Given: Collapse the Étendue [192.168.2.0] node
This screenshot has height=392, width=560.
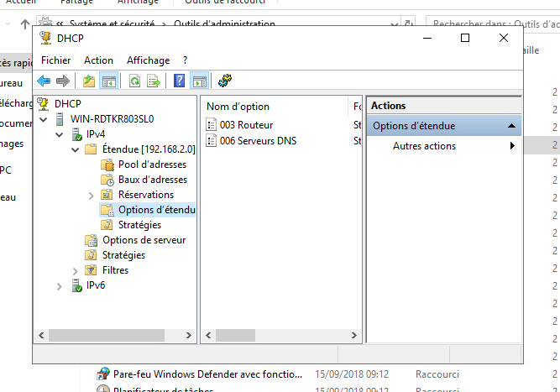Looking at the screenshot, I should tap(74, 149).
